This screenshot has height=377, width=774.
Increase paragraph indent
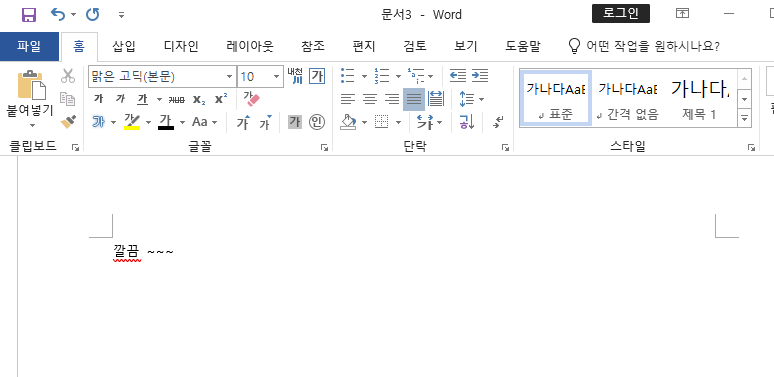[480, 76]
